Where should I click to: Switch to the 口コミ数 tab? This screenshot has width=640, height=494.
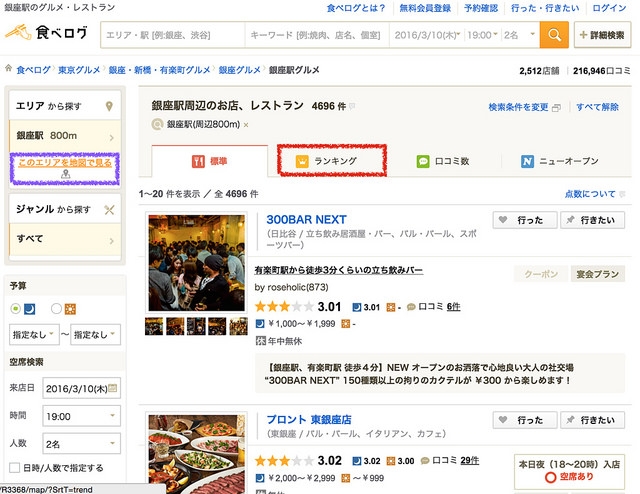pyautogui.click(x=443, y=161)
